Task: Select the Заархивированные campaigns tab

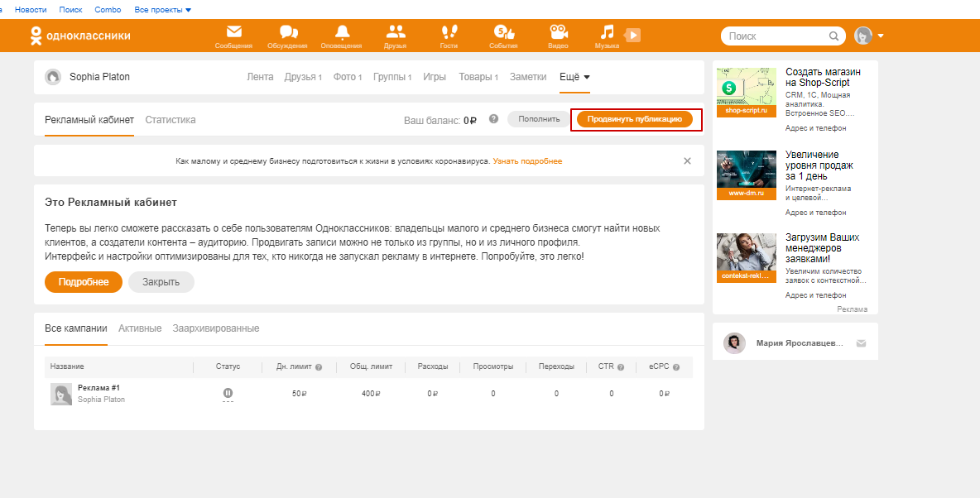Action: 216,328
